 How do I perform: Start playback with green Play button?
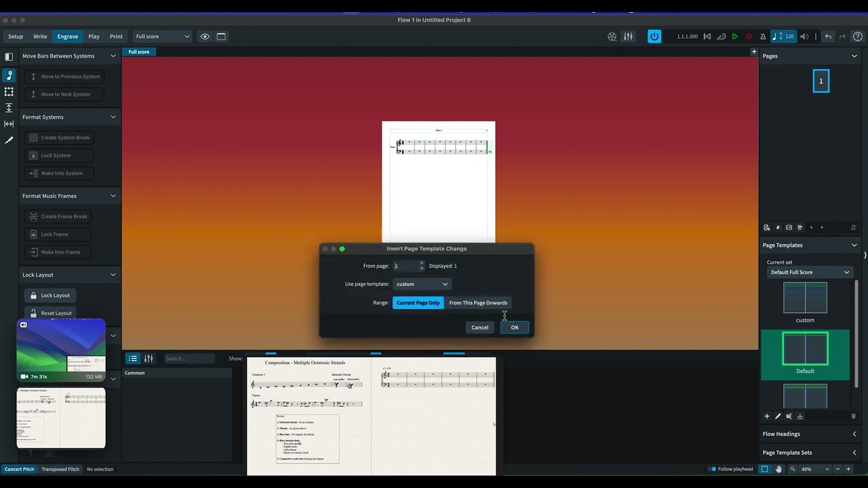[x=735, y=37]
